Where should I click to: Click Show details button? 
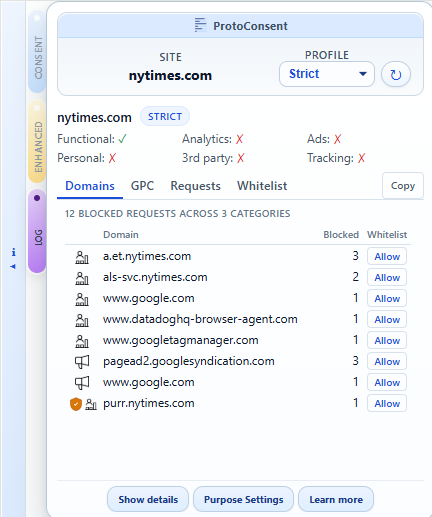[148, 499]
